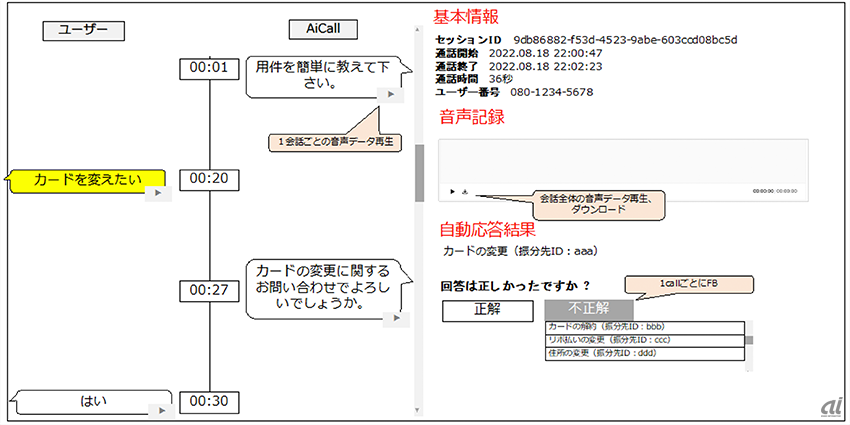Click the session ID value 9db86882-f53d-4523
Screen dimensions: 850x425
[x=626, y=40]
